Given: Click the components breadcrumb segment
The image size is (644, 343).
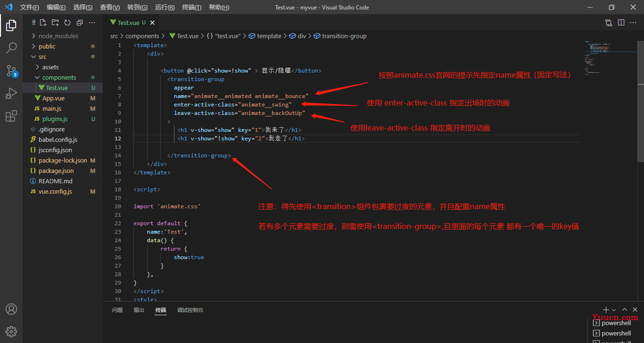Looking at the screenshot, I should coord(142,36).
